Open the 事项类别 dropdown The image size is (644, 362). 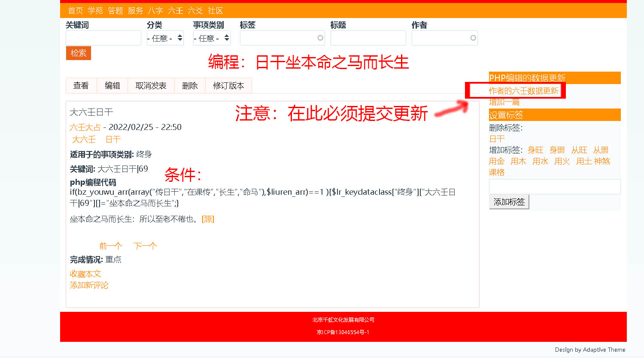click(211, 38)
